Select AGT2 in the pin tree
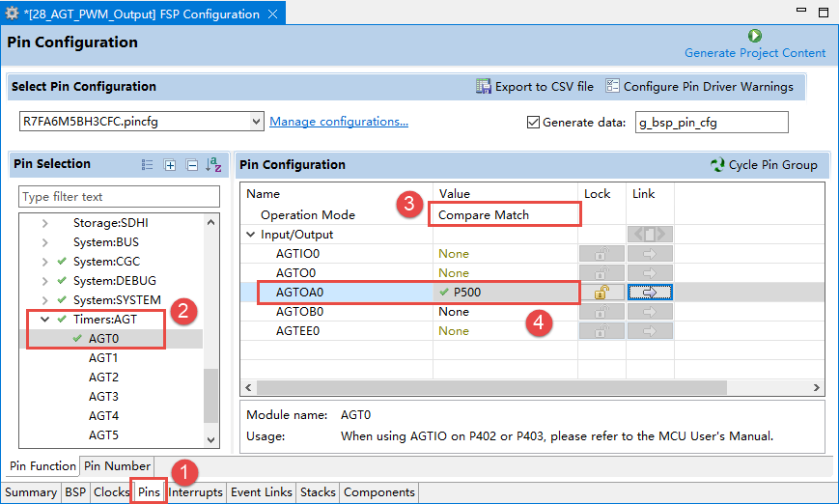This screenshot has width=839, height=504. [x=103, y=378]
